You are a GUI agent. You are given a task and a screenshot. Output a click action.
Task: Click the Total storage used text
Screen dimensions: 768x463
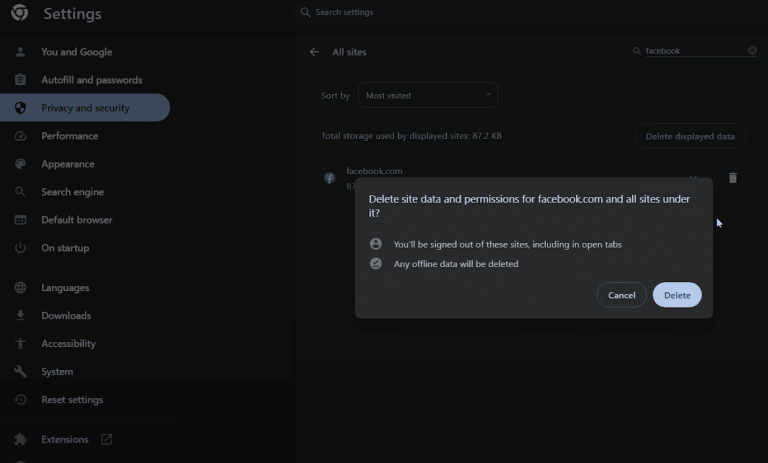(x=411, y=136)
